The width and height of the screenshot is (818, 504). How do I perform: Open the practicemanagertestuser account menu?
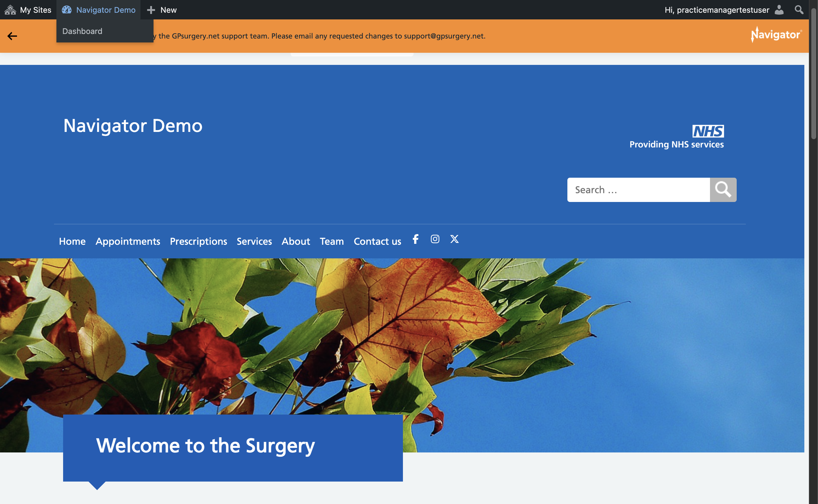[724, 10]
